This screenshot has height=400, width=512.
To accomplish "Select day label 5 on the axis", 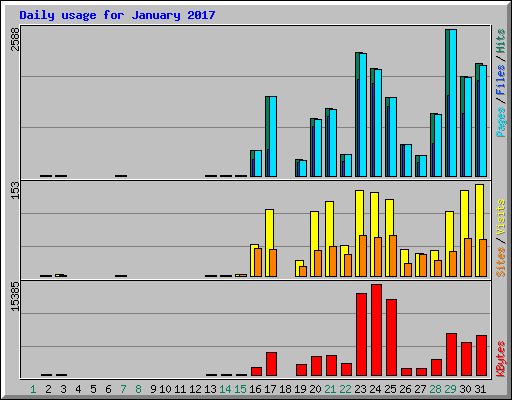I will (93, 389).
